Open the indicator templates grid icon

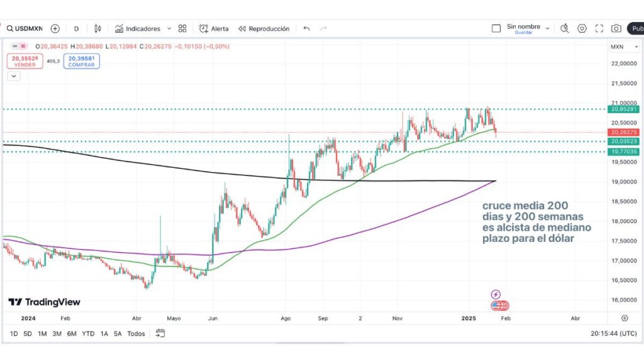tap(182, 28)
